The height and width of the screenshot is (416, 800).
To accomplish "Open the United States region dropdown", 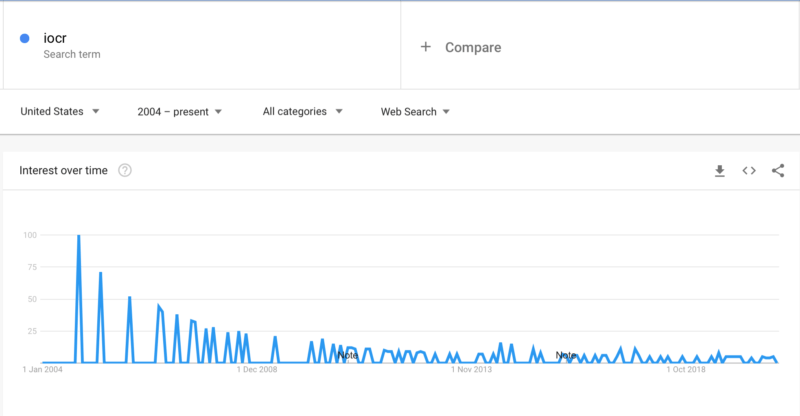I will tap(60, 111).
